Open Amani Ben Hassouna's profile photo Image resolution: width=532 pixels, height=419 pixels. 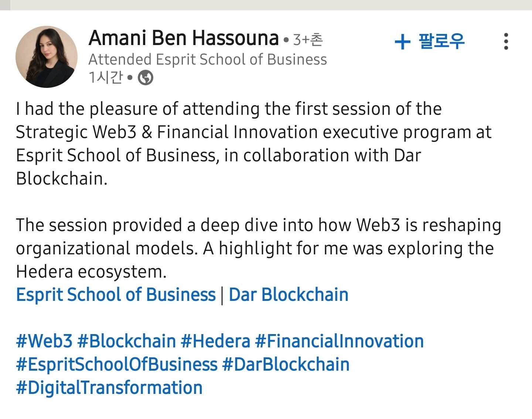[x=47, y=57]
